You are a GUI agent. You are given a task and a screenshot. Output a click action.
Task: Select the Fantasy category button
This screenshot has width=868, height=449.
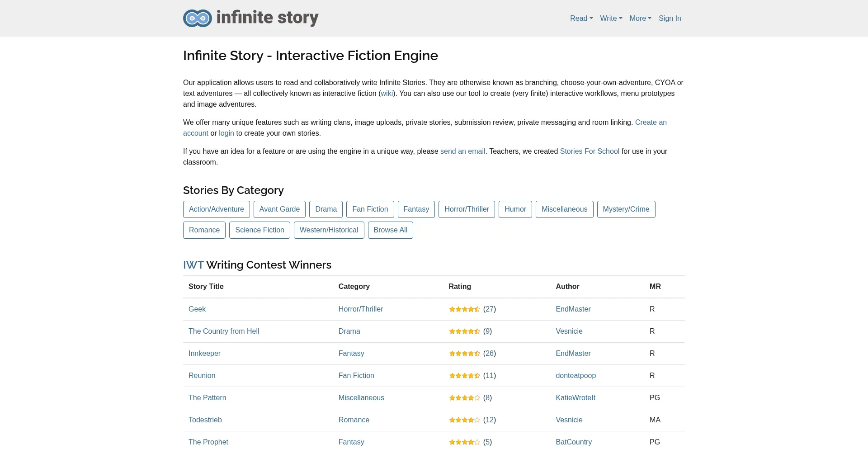click(416, 209)
